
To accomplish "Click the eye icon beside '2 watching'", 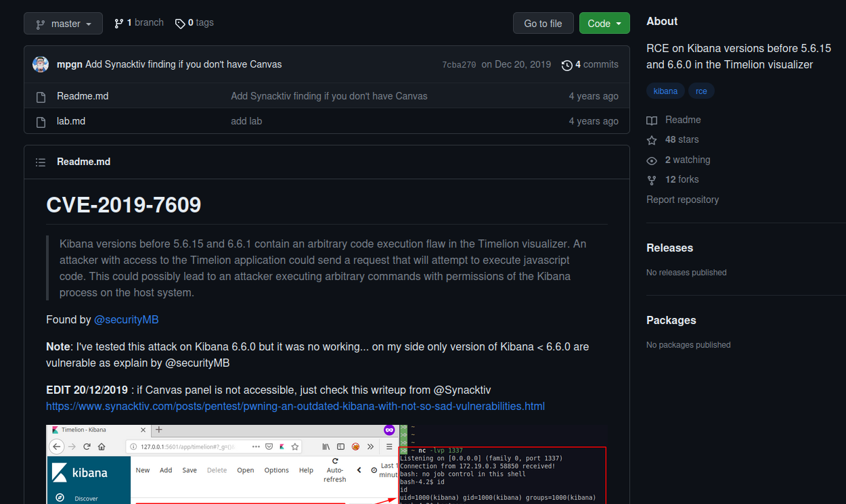I will (x=652, y=160).
